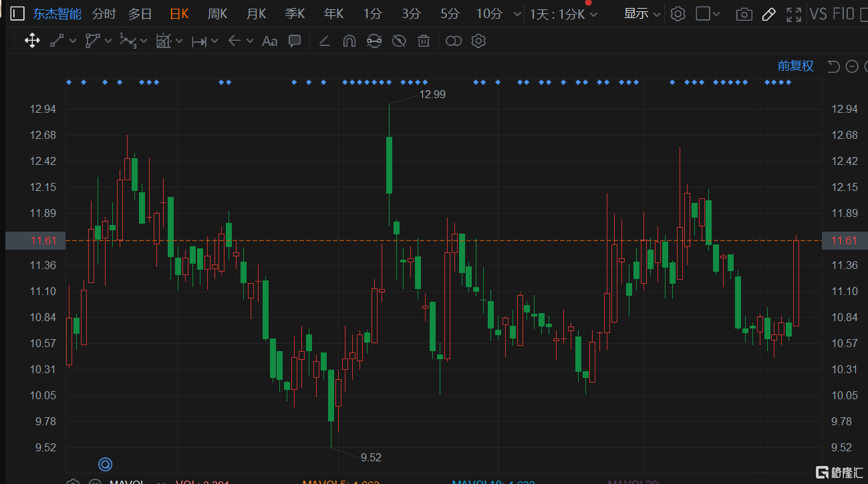Image resolution: width=868 pixels, height=484 pixels.
Task: Click the layout square icon
Action: click(703, 13)
